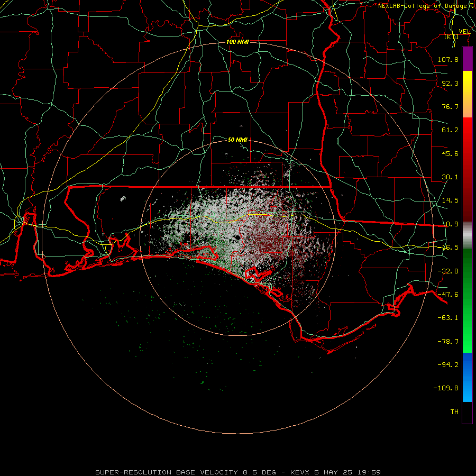Click the purple segment of the color bar
Screen dimensions: 476x476
(467, 59)
